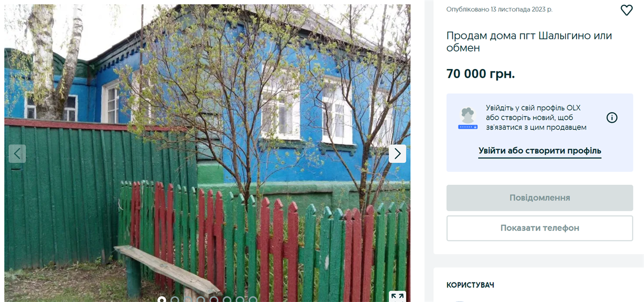Image resolution: width=644 pixels, height=302 pixels.
Task: Click 'Показати телефон' button
Action: point(539,228)
